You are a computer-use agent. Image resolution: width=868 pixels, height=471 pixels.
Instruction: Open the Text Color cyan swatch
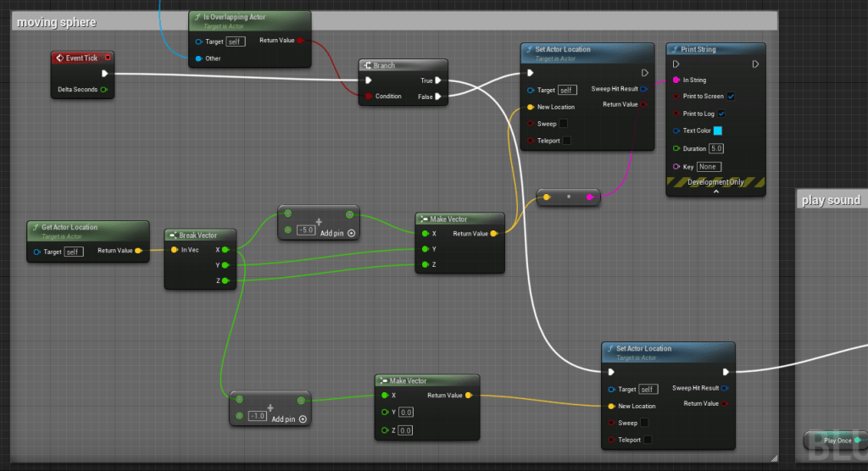pyautogui.click(x=717, y=130)
